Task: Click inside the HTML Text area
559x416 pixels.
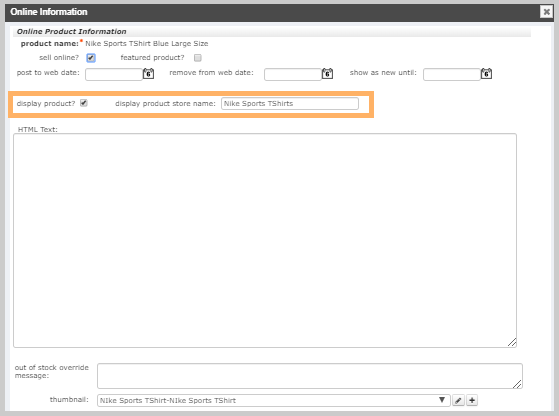Action: tap(265, 240)
